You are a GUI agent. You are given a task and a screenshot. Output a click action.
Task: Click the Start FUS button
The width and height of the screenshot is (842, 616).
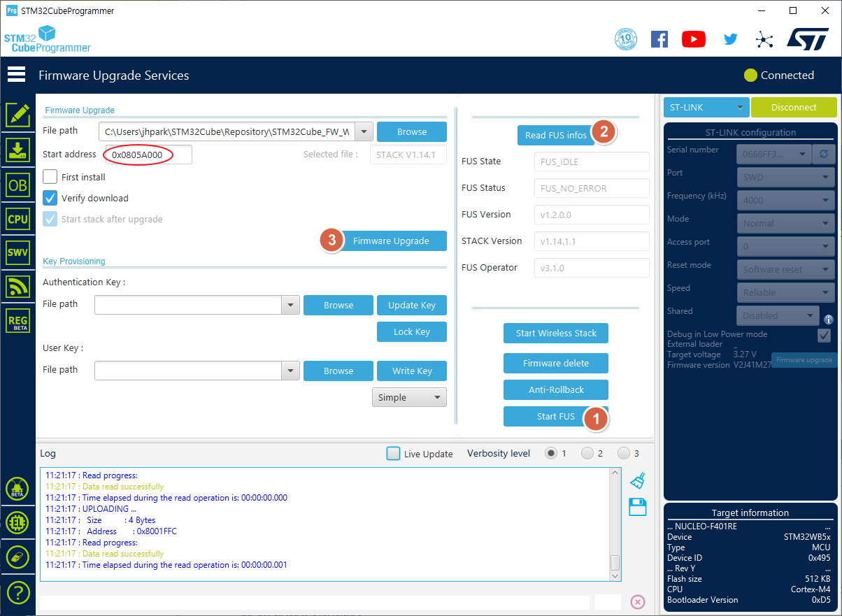[556, 416]
